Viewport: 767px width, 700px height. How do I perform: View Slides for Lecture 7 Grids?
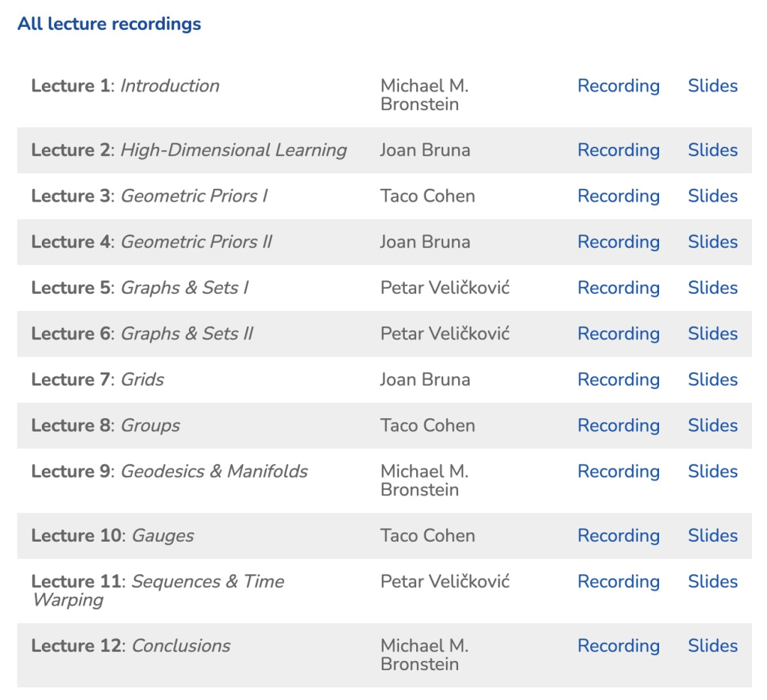click(x=712, y=380)
